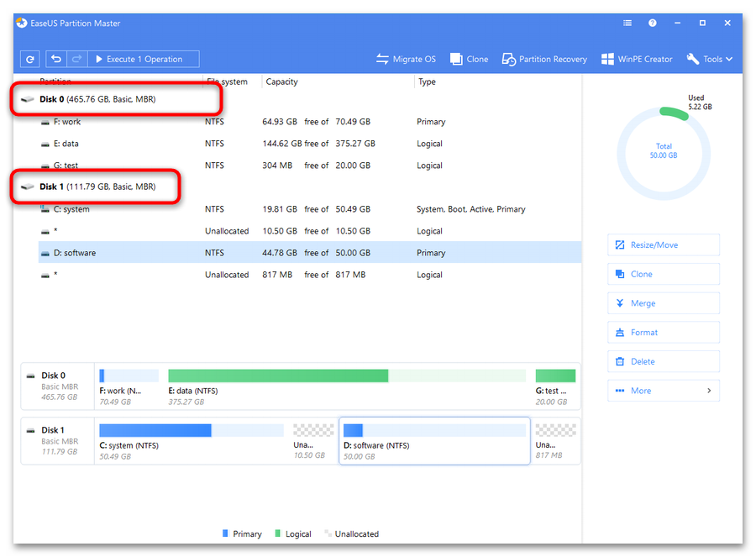
Task: Select the E: data partition row
Action: (x=309, y=144)
